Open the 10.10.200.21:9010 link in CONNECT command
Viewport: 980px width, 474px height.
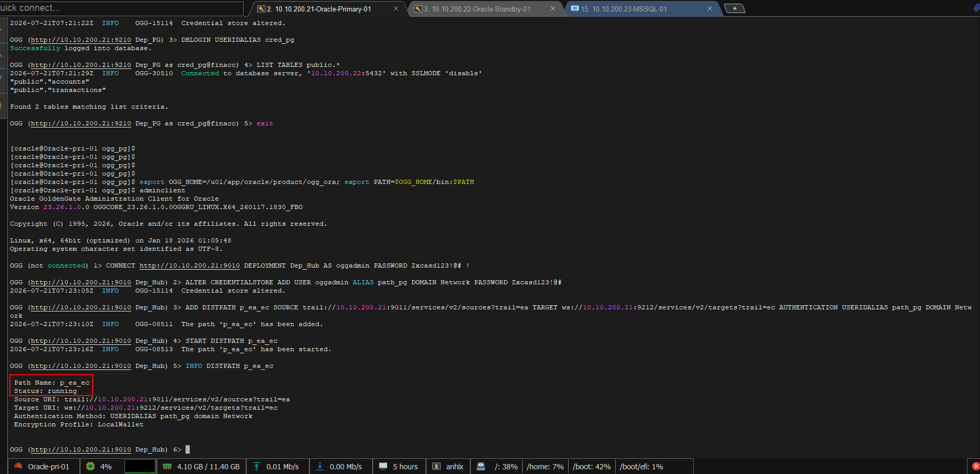190,265
